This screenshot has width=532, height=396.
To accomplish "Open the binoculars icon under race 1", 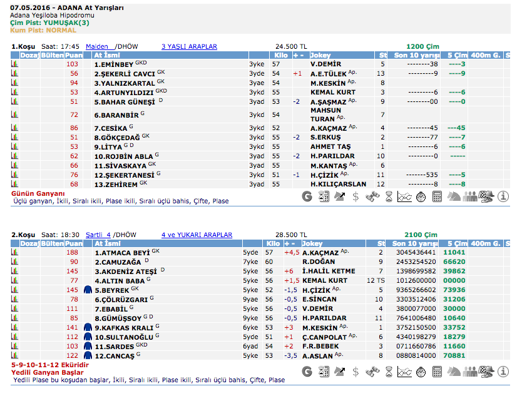I will pos(372,196).
